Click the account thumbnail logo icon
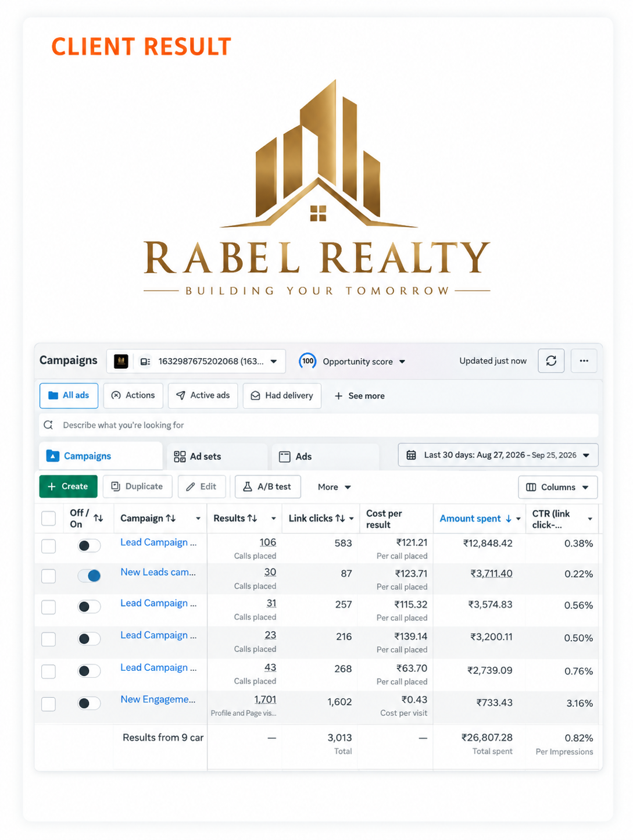The image size is (633, 840). click(121, 362)
